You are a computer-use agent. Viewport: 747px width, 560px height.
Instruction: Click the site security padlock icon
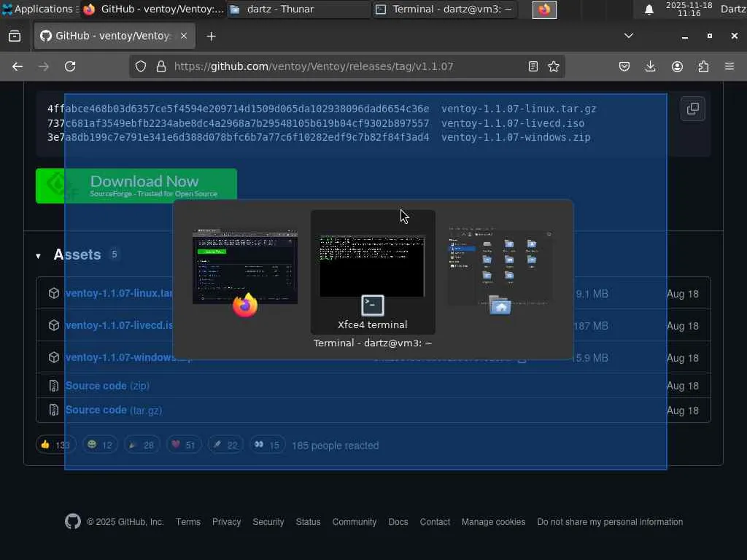point(161,66)
